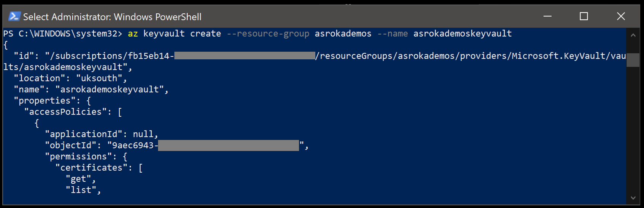The width and height of the screenshot is (644, 208).
Task: Click the yellow "az" command text
Action: point(133,33)
